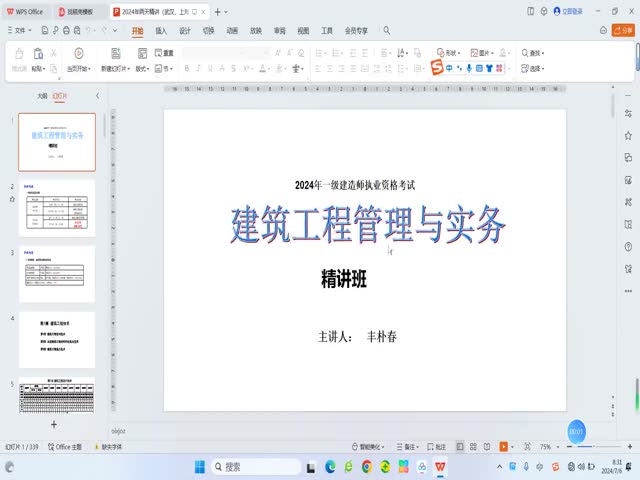Click the Sogou skin shirt icon

[x=489, y=68]
